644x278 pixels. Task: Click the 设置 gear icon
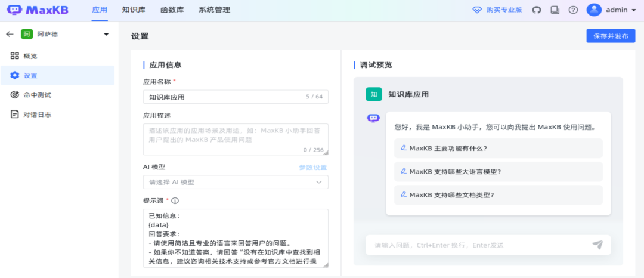click(x=15, y=76)
